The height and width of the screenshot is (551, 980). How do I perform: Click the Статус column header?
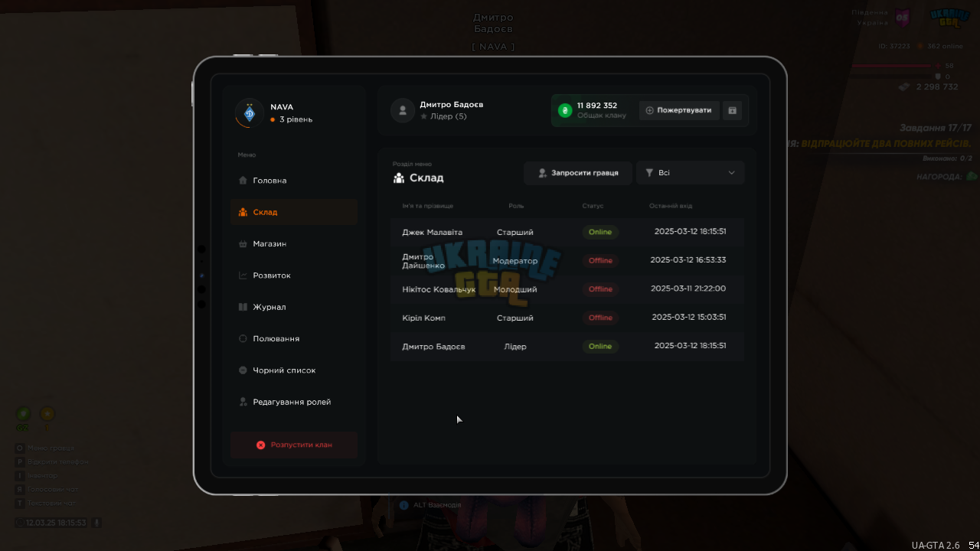[593, 206]
